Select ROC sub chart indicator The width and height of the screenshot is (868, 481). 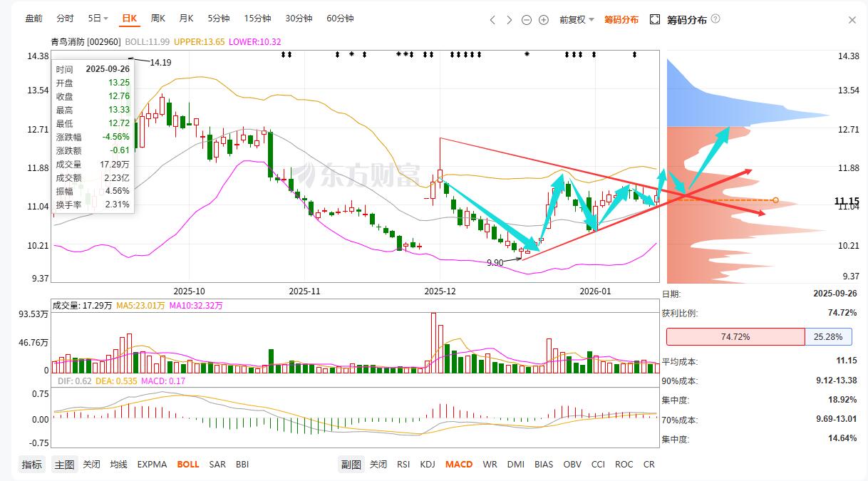[x=624, y=465]
